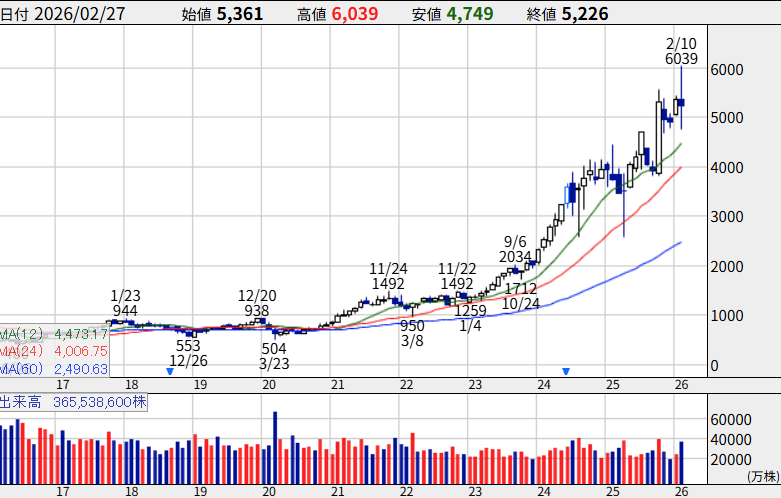Click the 12/26 low annotation 553
Image resolution: width=781 pixels, height=498 pixels.
(188, 346)
